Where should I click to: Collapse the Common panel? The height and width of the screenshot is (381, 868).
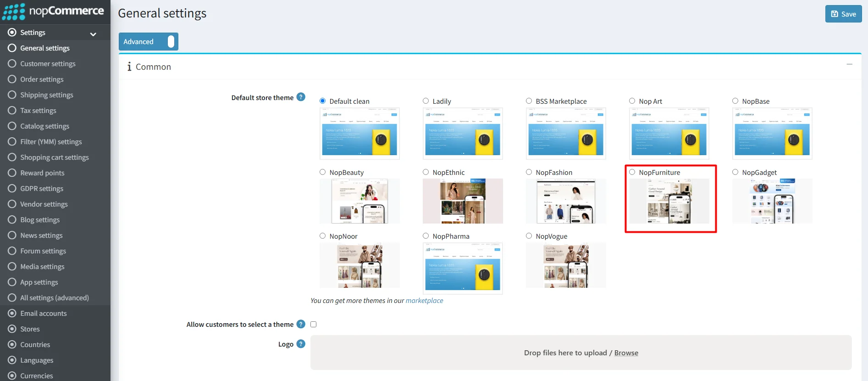click(x=850, y=64)
